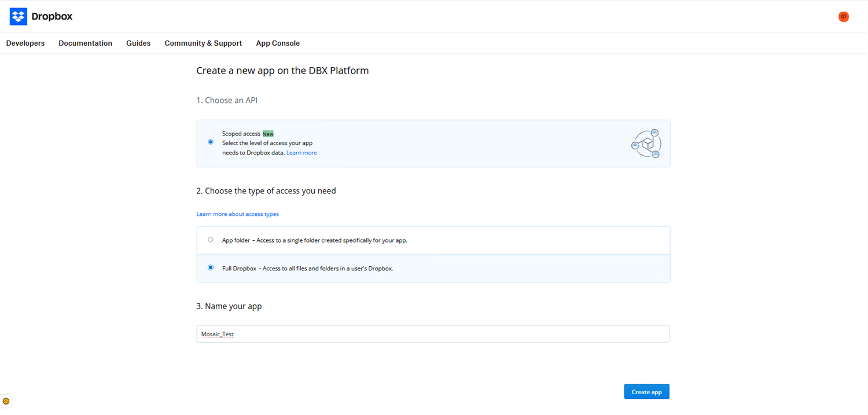Click the '1. Choose an API' heading
The height and width of the screenshot is (415, 868).
click(x=227, y=100)
